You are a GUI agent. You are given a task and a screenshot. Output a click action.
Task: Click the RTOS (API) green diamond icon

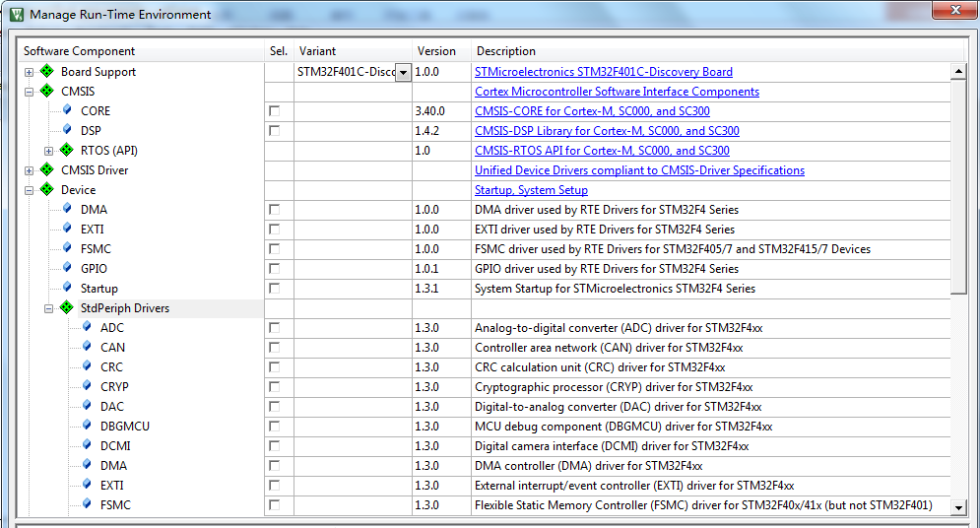(x=67, y=150)
